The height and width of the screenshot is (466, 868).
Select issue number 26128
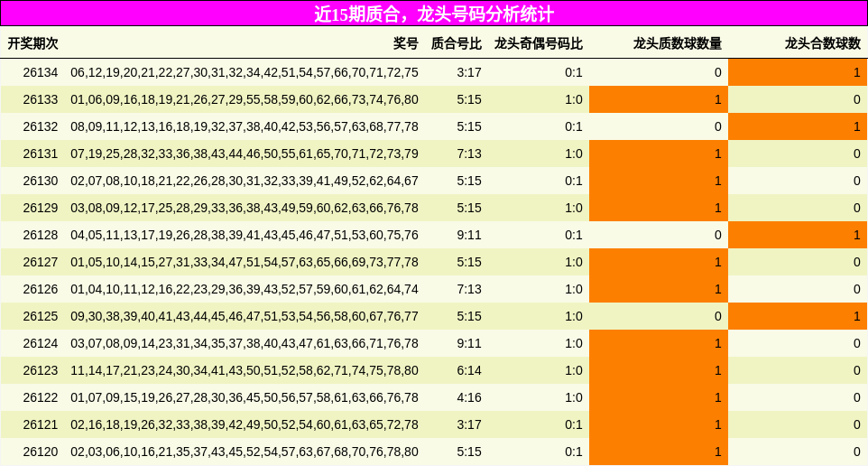[x=41, y=235]
